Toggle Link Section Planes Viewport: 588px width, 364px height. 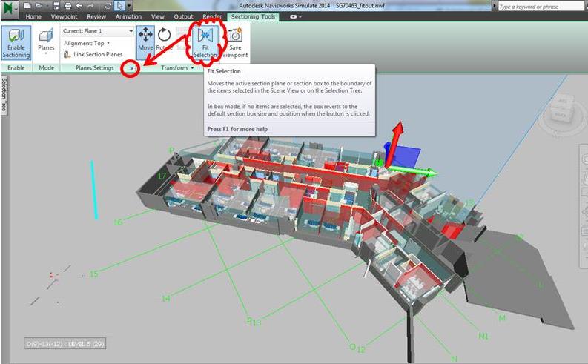pos(93,54)
